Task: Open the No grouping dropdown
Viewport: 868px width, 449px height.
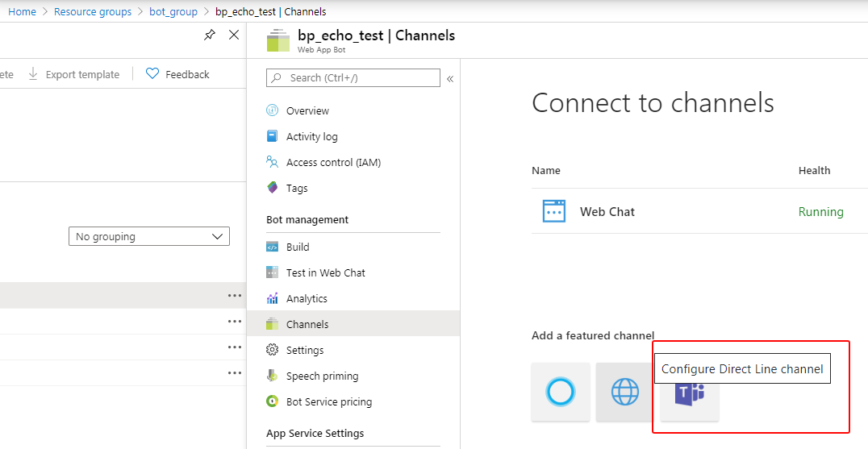Action: tap(149, 236)
